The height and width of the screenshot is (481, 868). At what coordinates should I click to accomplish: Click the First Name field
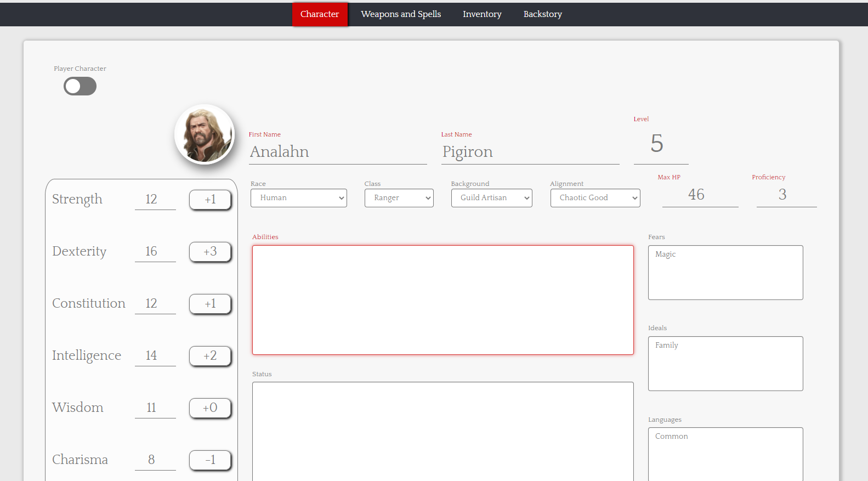click(337, 152)
